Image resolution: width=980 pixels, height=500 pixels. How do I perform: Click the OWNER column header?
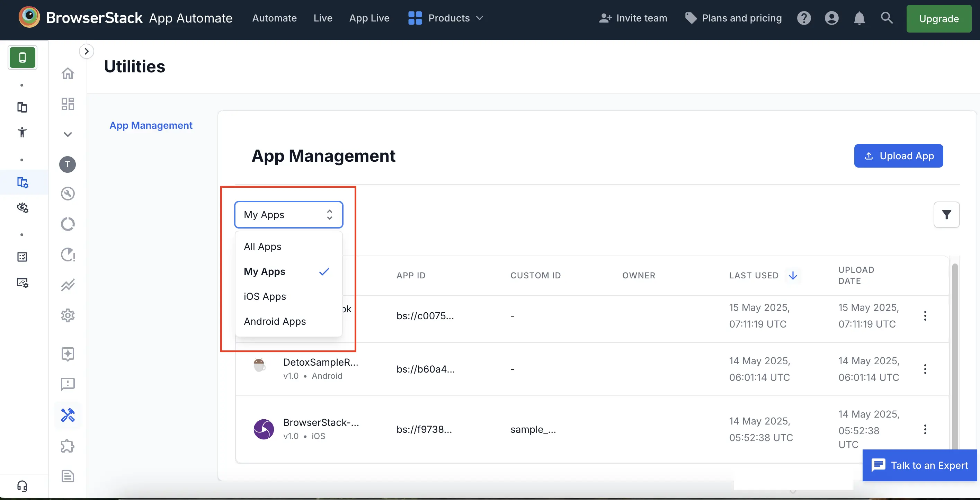[638, 275]
